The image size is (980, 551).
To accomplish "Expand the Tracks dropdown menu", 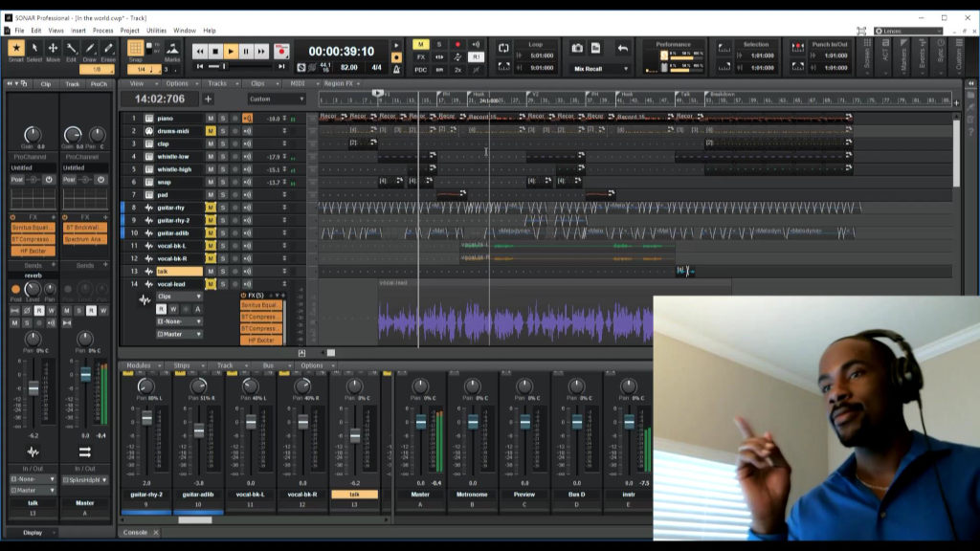I will click(221, 84).
